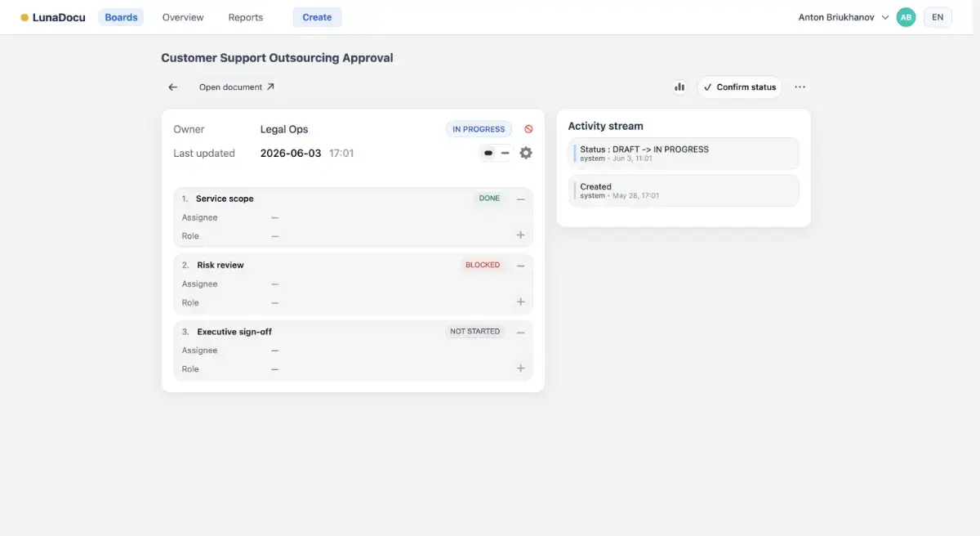Image resolution: width=980 pixels, height=536 pixels.
Task: Click the AB user avatar
Action: pos(906,17)
